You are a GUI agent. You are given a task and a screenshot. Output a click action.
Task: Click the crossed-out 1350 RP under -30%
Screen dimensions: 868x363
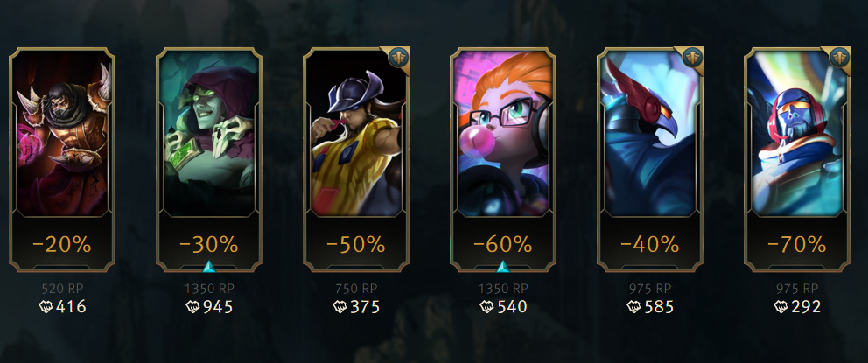point(209,289)
